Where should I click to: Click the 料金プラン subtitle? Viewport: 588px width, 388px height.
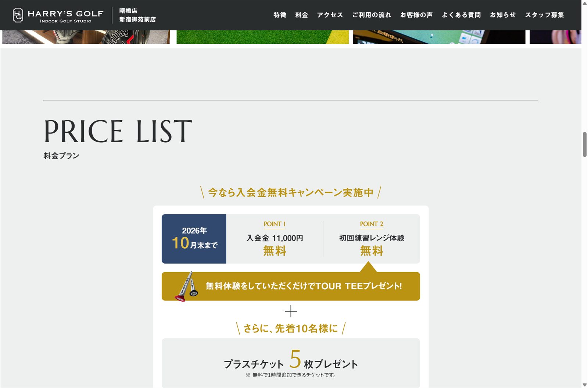click(61, 156)
